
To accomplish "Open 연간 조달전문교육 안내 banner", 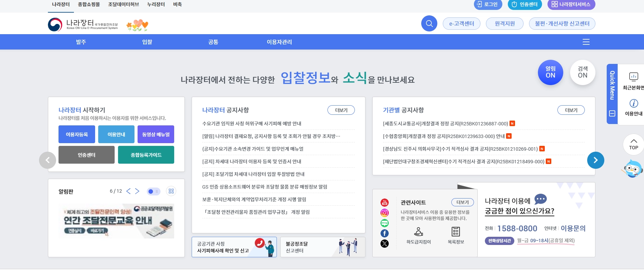I will click(x=116, y=221).
